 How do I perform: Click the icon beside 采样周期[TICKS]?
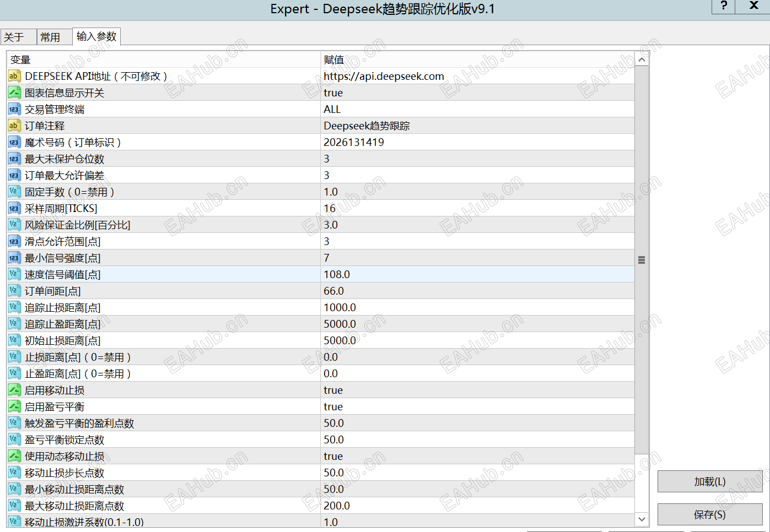pyautogui.click(x=14, y=208)
